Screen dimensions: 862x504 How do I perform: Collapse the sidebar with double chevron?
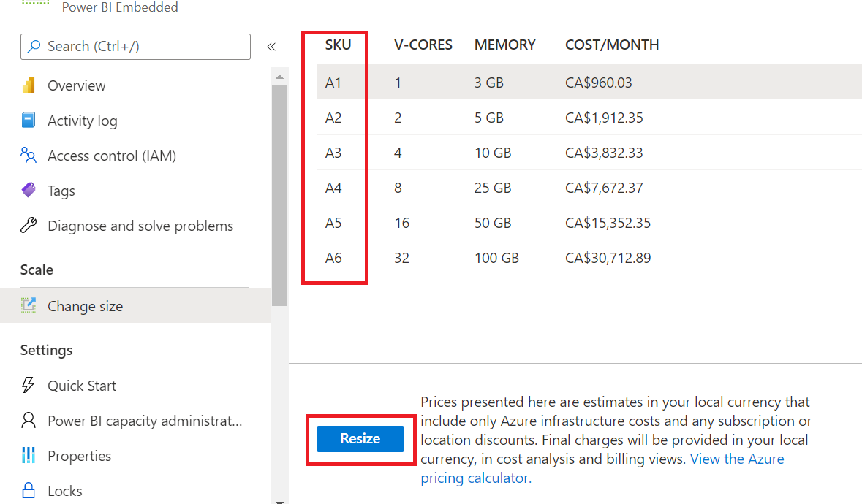pyautogui.click(x=271, y=47)
